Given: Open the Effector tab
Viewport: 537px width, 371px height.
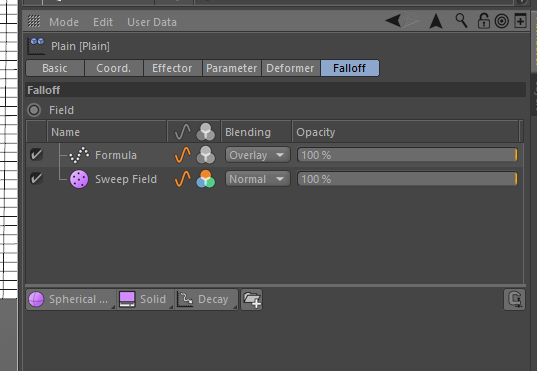Looking at the screenshot, I should [172, 68].
